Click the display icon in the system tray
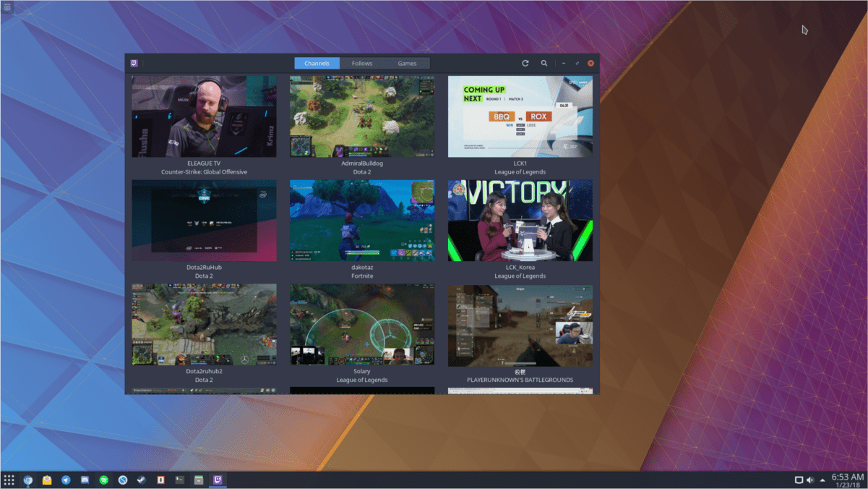This screenshot has height=489, width=868. [799, 480]
